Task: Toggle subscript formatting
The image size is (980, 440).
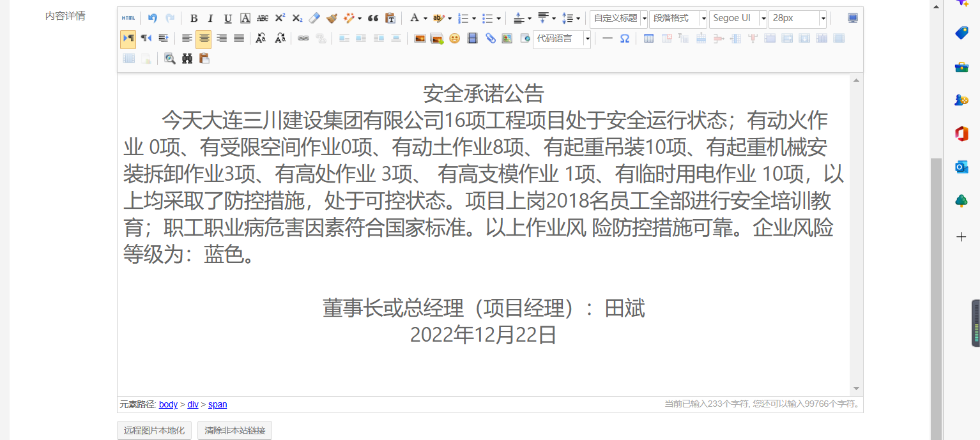Action: click(x=297, y=18)
